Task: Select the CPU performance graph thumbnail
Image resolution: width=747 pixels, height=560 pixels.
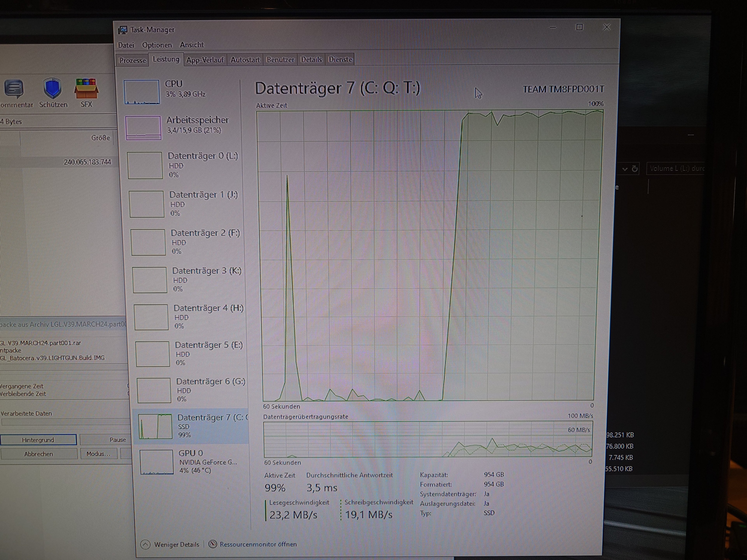Action: pyautogui.click(x=141, y=92)
